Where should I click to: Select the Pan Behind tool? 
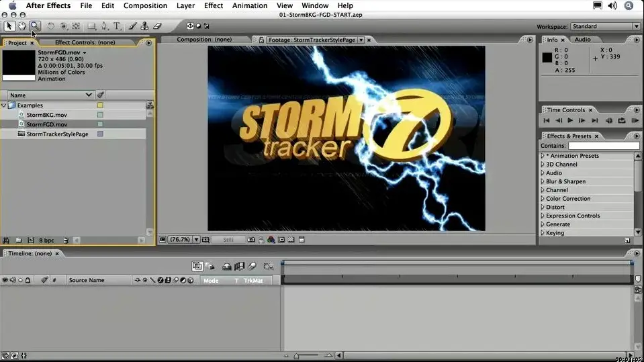pos(76,26)
